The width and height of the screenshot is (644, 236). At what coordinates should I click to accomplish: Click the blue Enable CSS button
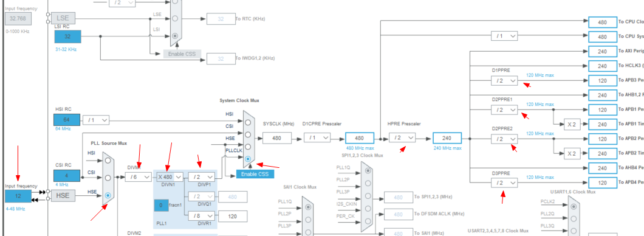pyautogui.click(x=255, y=175)
